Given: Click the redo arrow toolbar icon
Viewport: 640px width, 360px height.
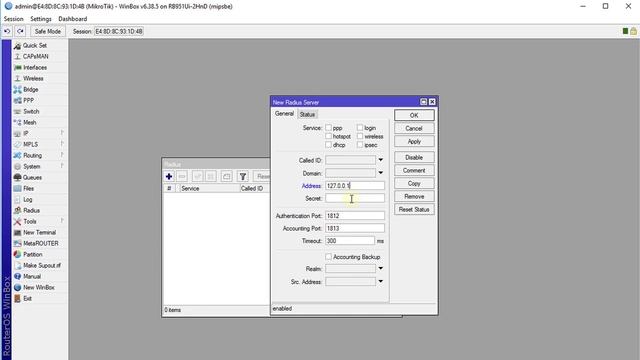Looking at the screenshot, I should coord(20,31).
